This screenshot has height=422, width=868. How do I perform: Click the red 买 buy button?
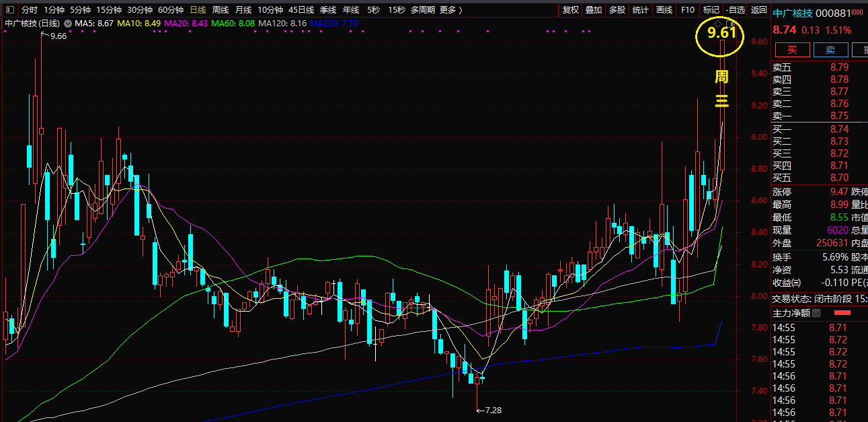(793, 50)
